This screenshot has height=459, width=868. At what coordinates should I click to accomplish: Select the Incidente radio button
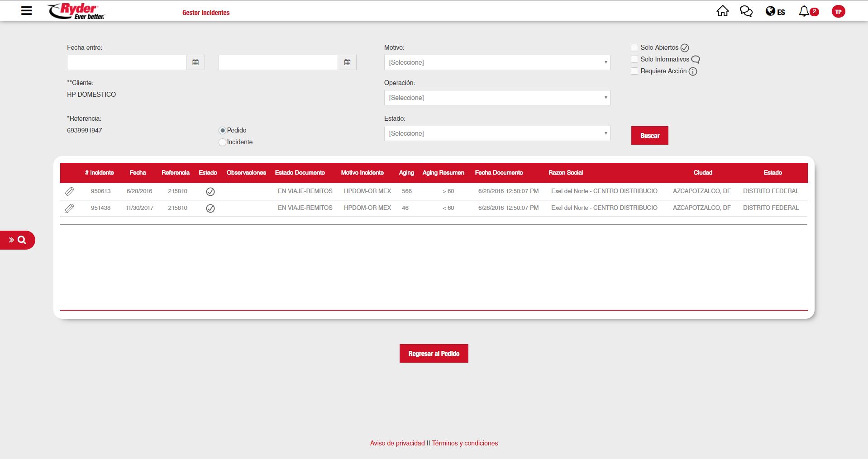[222, 142]
